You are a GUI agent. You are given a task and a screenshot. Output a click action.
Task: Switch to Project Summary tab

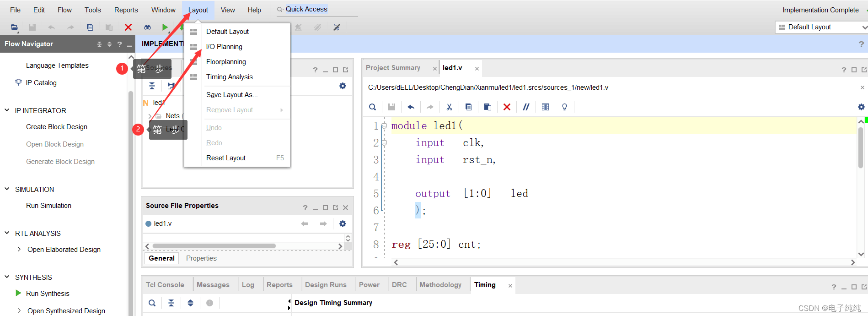click(x=393, y=68)
